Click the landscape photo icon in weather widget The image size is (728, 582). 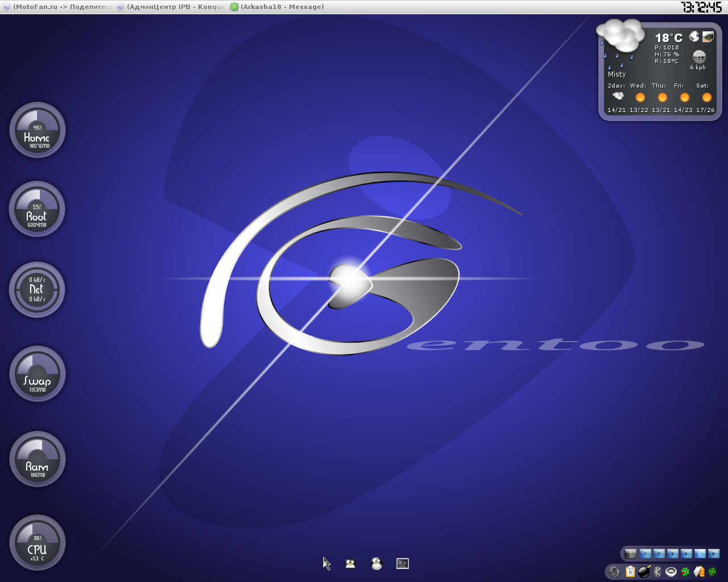tap(708, 36)
